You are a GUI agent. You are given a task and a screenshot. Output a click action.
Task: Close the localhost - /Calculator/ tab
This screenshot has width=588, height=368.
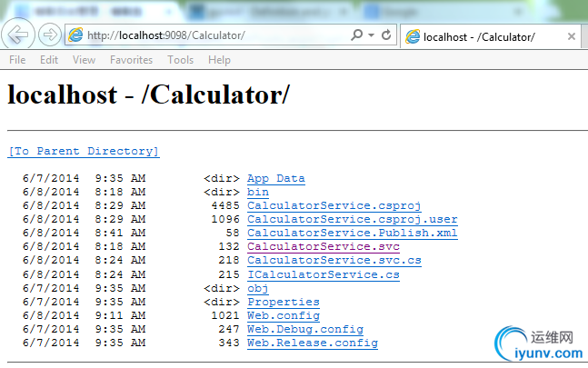coord(571,36)
